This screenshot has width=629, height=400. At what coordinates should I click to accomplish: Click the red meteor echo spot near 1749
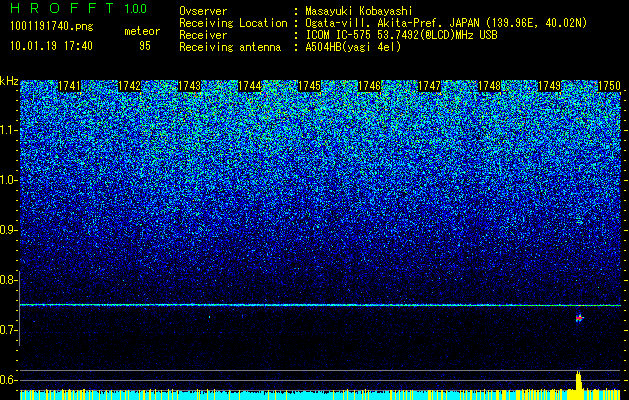pyautogui.click(x=579, y=318)
